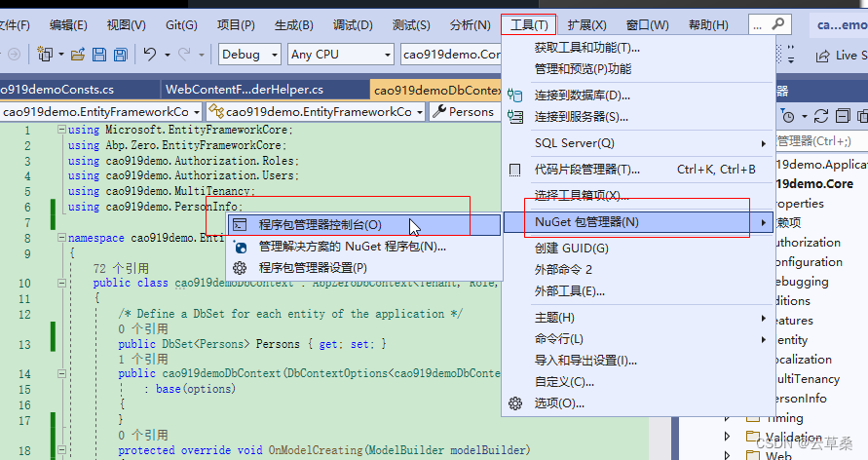Select Import and Export Settings (导入和导出设置)
This screenshot has width=868, height=460.
(x=638, y=361)
